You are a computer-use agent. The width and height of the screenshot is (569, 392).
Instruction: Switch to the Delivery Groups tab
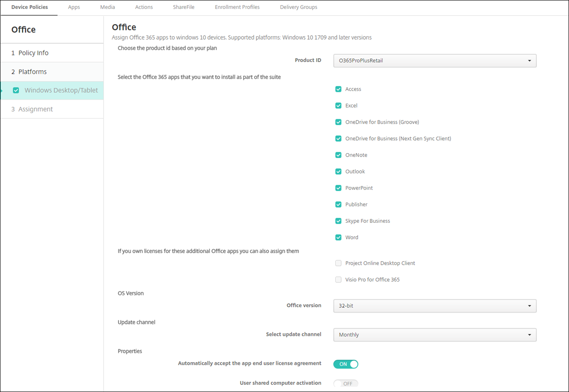(x=298, y=7)
